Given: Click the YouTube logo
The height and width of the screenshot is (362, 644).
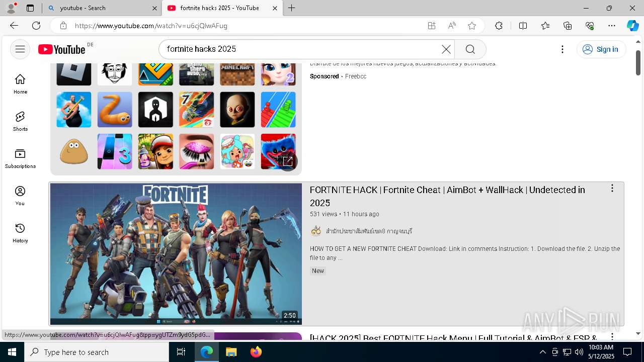Looking at the screenshot, I should [x=62, y=49].
